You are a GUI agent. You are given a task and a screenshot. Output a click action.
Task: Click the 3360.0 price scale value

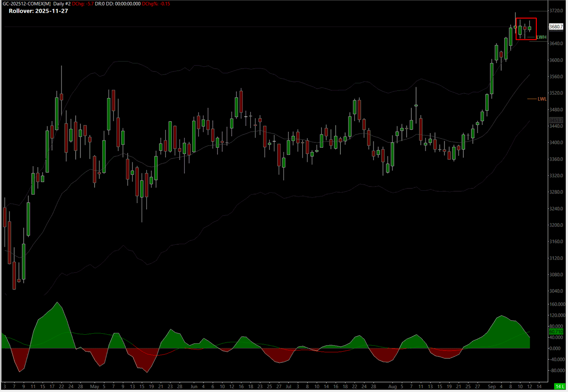pyautogui.click(x=556, y=159)
